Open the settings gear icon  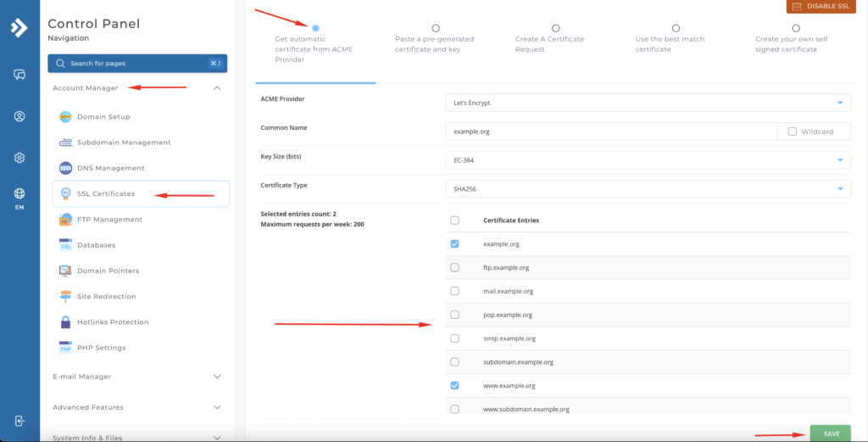[x=19, y=158]
